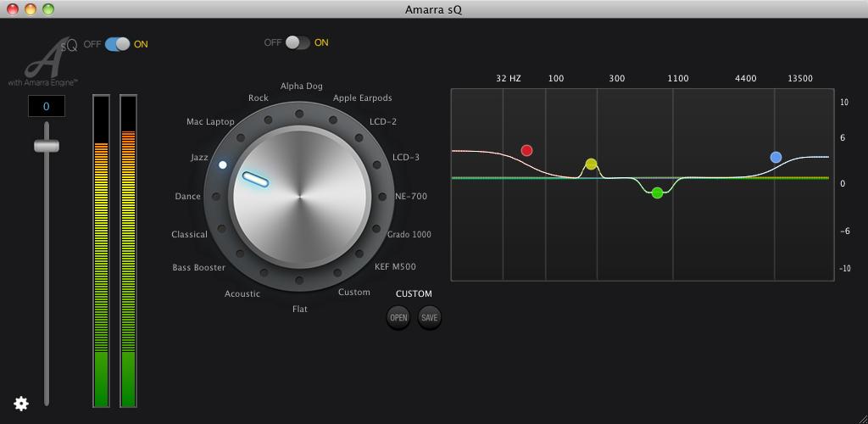Click the Apple Earpods label
868x424 pixels.
click(363, 98)
